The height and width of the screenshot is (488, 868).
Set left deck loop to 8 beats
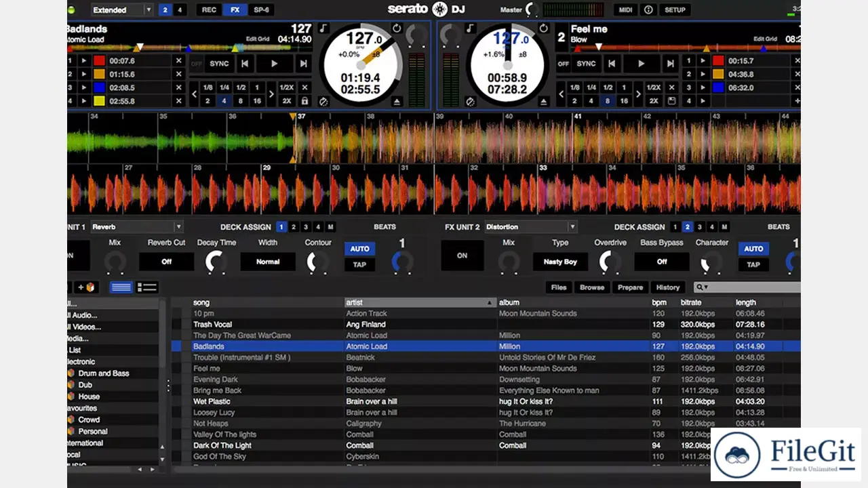pos(241,100)
